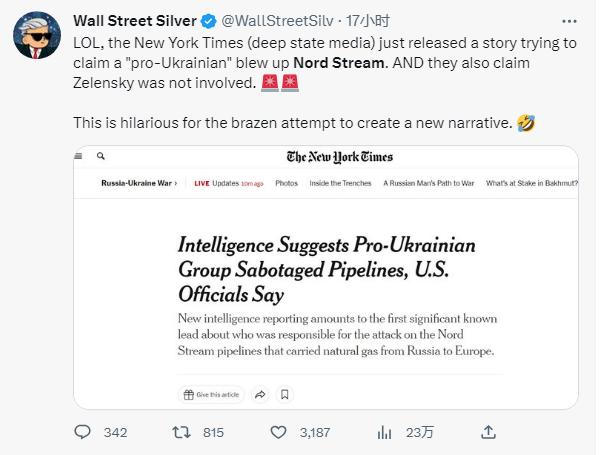Screen dimensions: 600x455
Task: Open tweet view analytics icon
Action: (x=384, y=432)
